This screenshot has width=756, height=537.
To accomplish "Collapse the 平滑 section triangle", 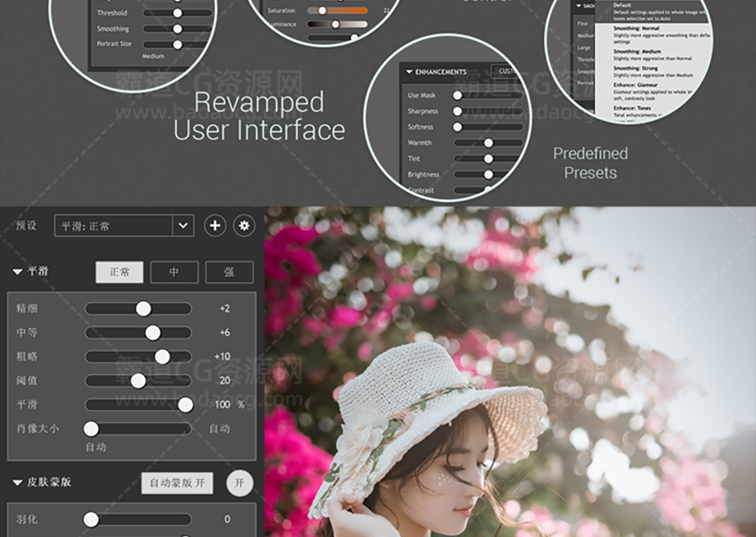I will 17,272.
